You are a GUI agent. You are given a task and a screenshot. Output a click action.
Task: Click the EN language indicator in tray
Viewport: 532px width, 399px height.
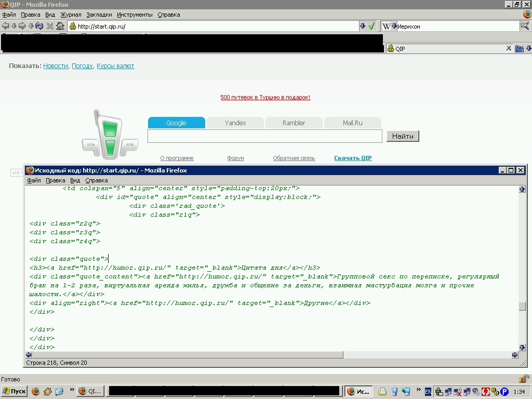(428, 392)
